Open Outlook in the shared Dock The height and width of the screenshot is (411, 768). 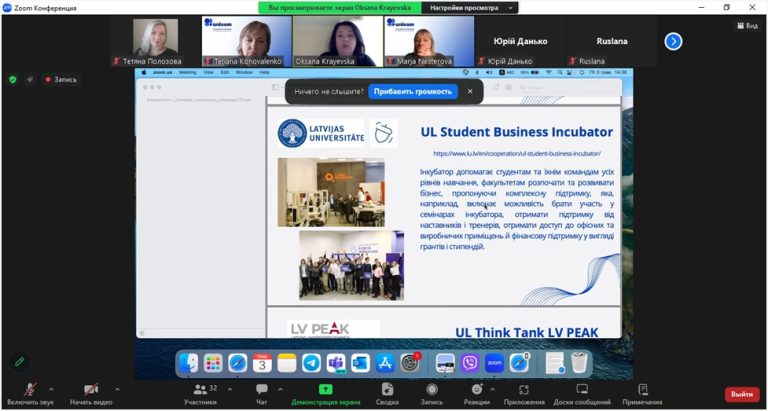coord(360,363)
